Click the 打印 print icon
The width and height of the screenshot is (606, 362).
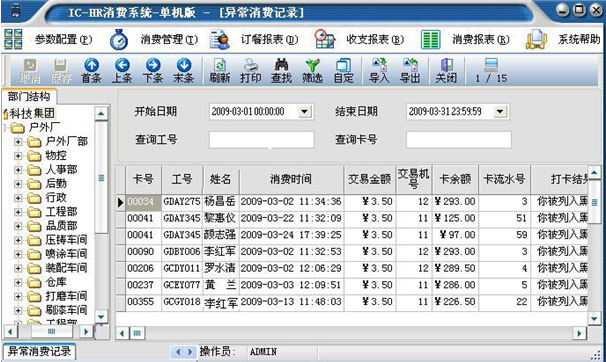250,65
